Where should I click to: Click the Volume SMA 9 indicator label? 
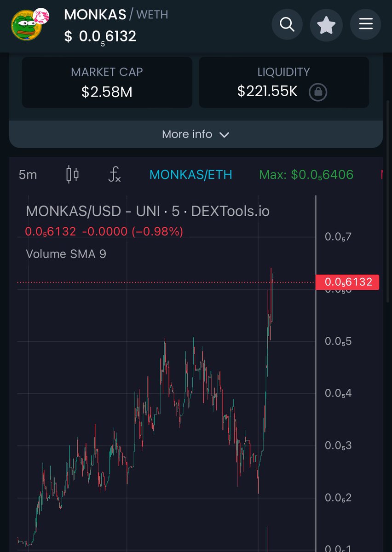point(66,253)
